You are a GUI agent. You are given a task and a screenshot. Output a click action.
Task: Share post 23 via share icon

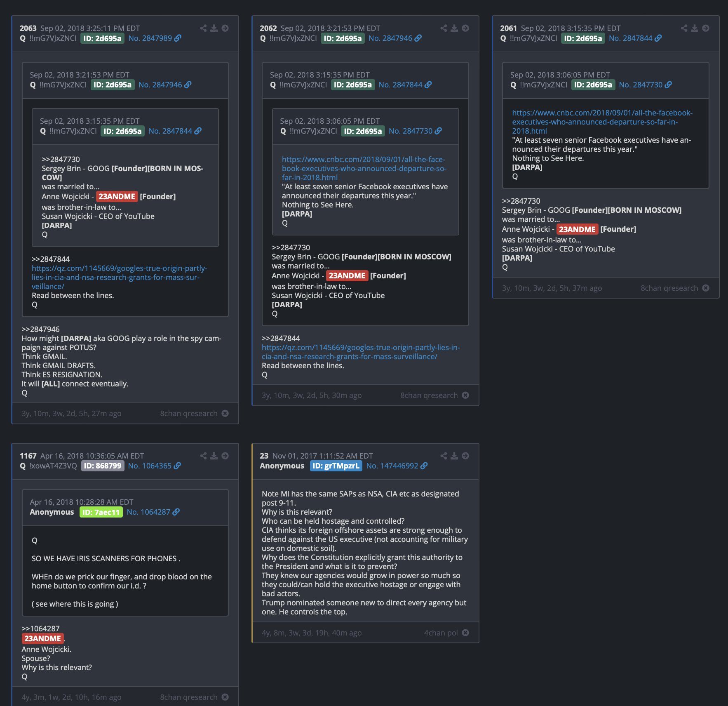pos(444,456)
